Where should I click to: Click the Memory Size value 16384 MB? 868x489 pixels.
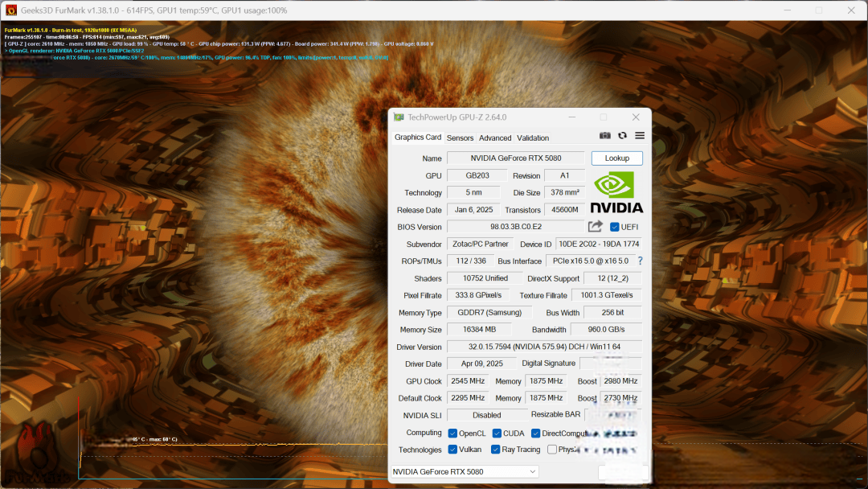pos(479,329)
